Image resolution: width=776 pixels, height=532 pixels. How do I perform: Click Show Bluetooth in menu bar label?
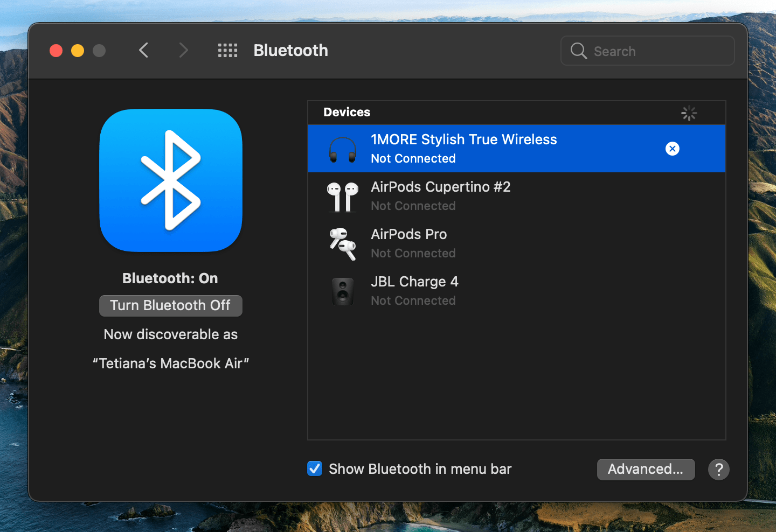coord(420,469)
